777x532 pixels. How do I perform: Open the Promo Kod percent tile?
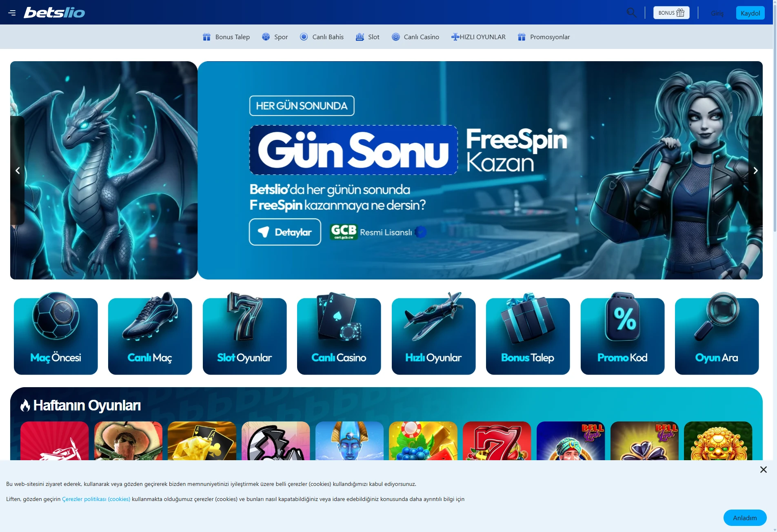pos(623,334)
